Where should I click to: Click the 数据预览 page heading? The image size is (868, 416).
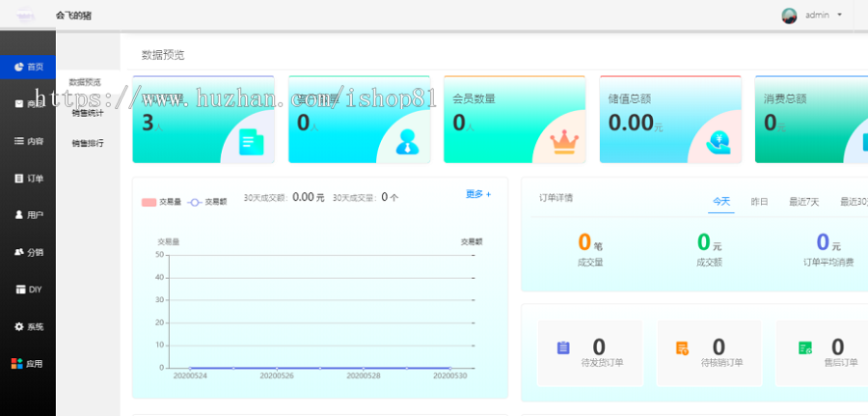[x=163, y=55]
